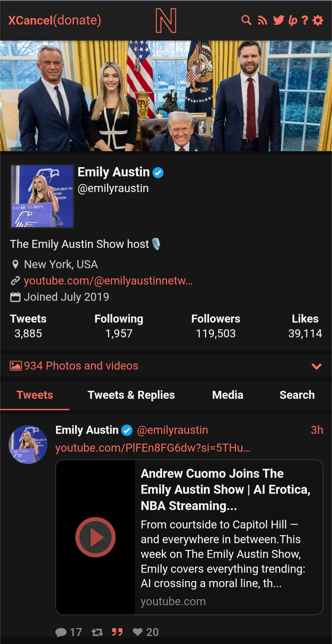Open the search magnifier icon
Viewport: 332px width, 644px height.
246,20
